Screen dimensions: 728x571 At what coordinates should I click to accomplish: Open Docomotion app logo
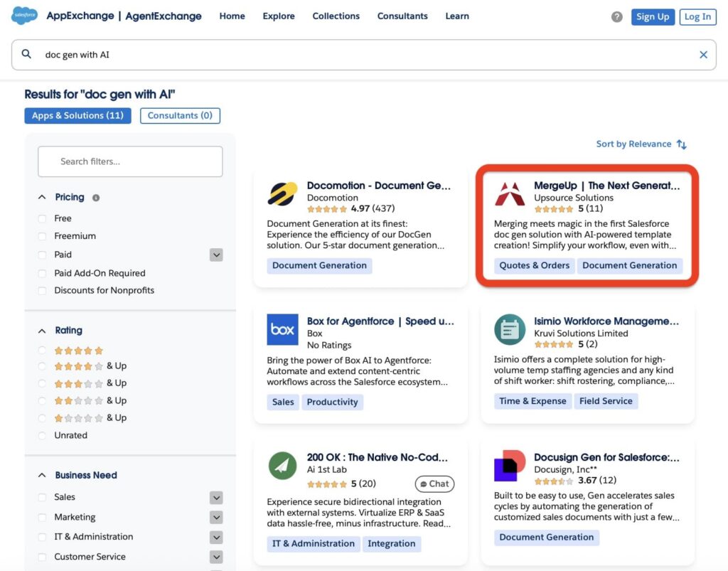[282, 193]
